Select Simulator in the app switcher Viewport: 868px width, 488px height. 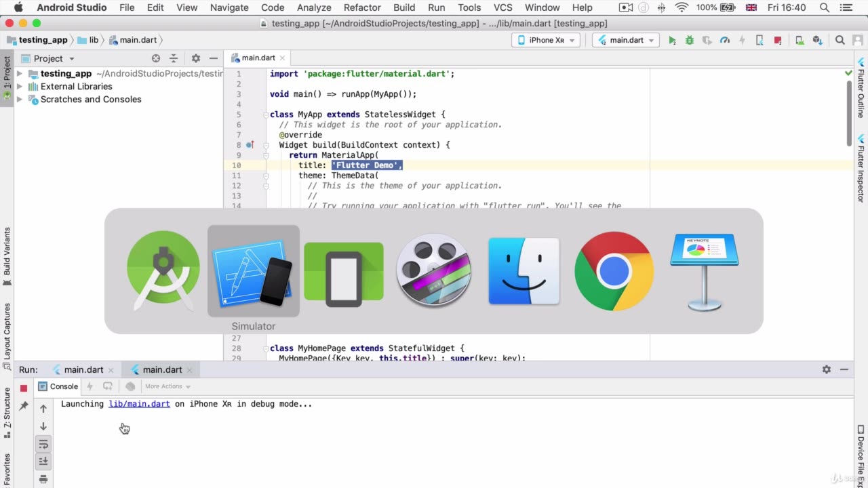click(x=253, y=271)
